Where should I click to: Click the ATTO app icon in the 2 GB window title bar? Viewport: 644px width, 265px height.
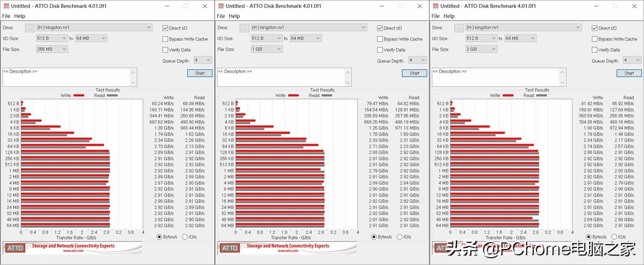coord(436,6)
